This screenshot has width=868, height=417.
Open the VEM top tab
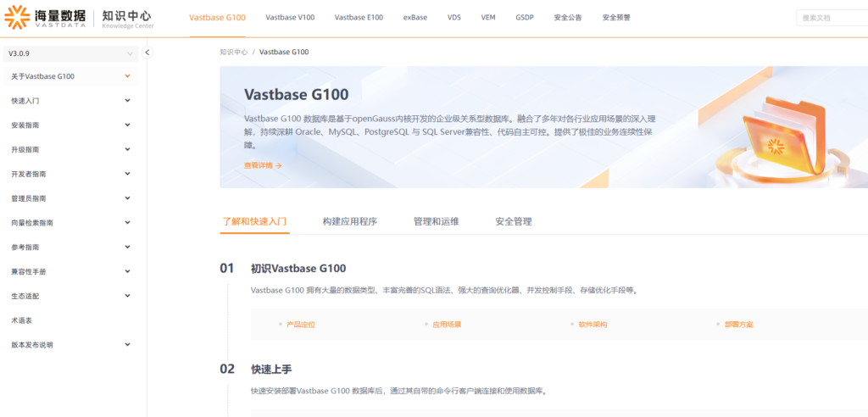point(488,17)
